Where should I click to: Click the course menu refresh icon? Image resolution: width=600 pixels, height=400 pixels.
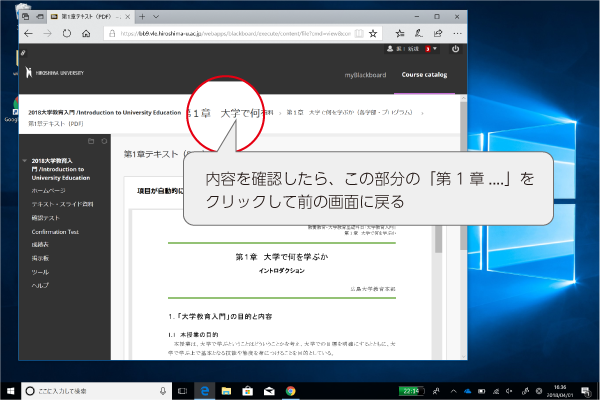click(104, 141)
